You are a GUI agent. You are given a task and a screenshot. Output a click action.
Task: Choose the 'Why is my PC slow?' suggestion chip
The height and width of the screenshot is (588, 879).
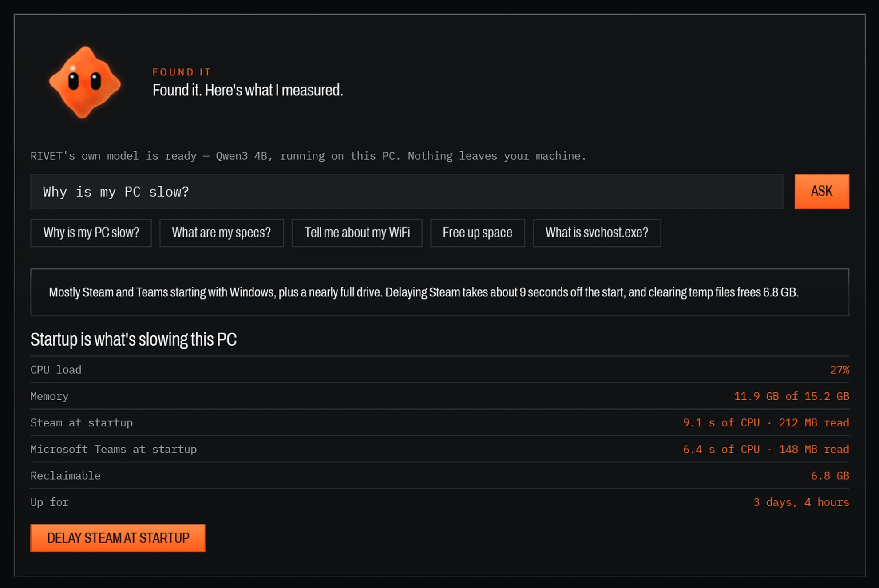[x=91, y=233]
